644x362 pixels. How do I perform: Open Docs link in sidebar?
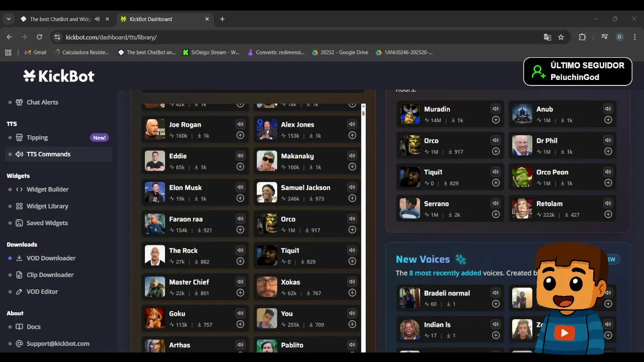coord(34,327)
